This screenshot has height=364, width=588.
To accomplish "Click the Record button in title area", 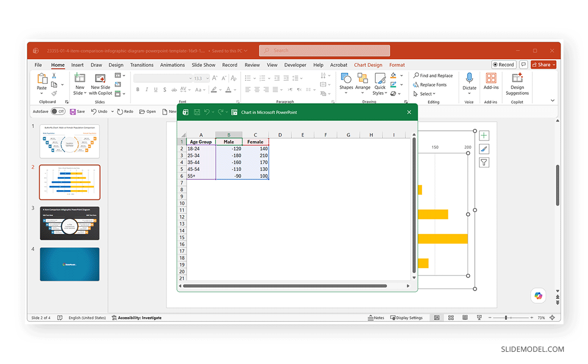I will click(x=504, y=65).
